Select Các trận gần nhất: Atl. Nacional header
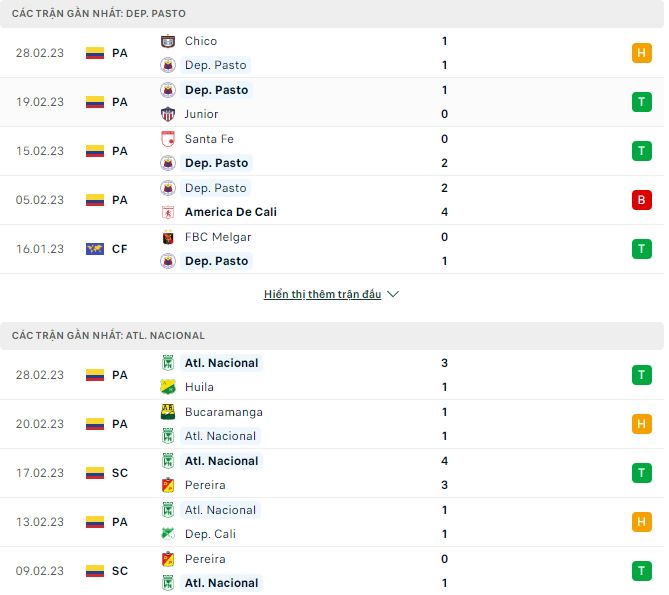This screenshot has height=595, width=669. coord(108,336)
